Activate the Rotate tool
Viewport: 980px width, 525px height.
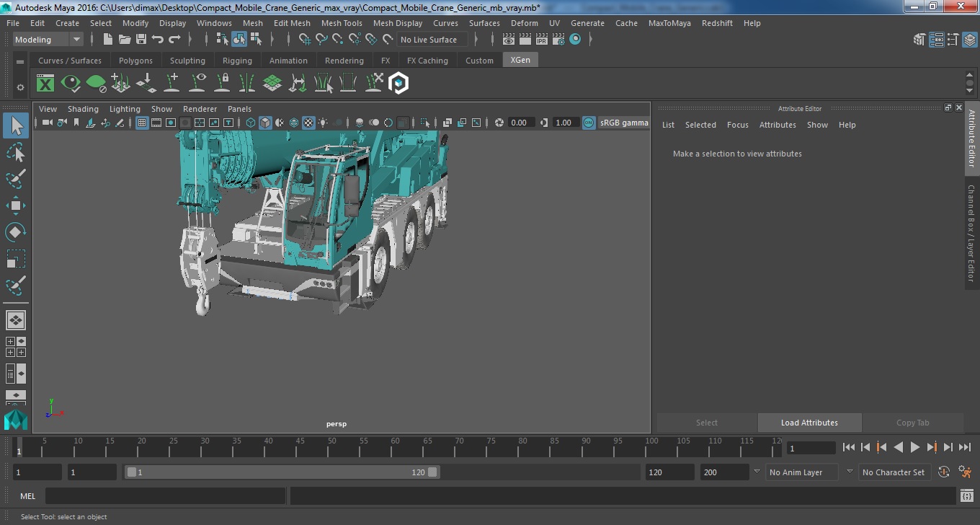click(x=16, y=232)
